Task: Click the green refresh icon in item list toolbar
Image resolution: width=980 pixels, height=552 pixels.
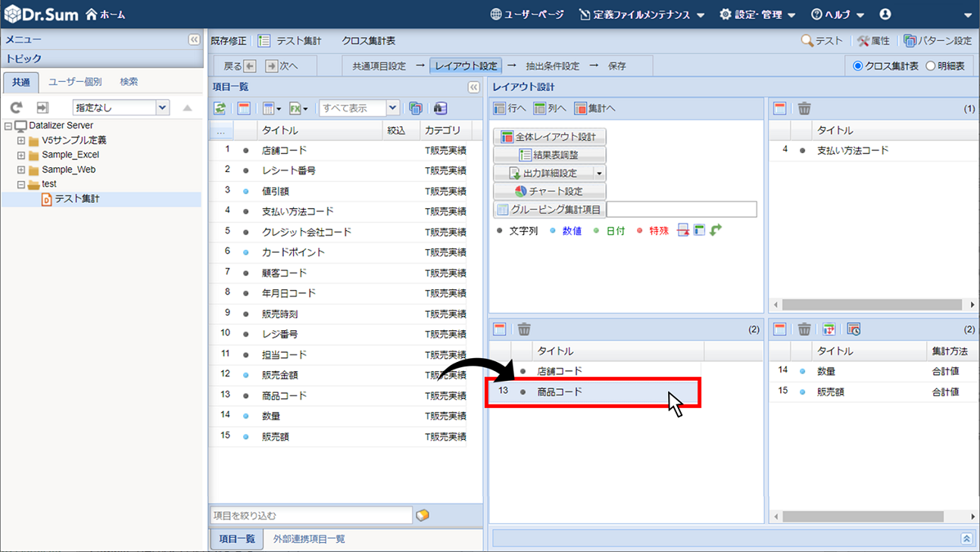Action: (x=220, y=108)
